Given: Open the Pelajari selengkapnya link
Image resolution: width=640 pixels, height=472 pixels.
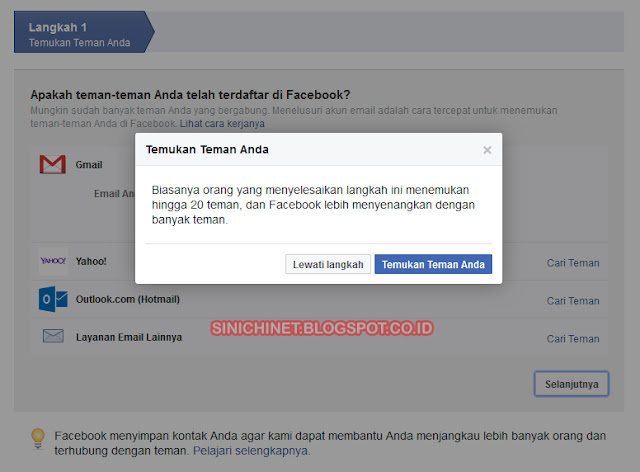Looking at the screenshot, I should 251,451.
